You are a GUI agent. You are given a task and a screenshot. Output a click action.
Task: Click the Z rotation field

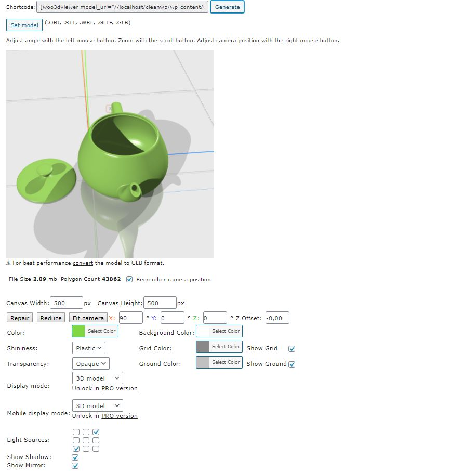pos(215,318)
